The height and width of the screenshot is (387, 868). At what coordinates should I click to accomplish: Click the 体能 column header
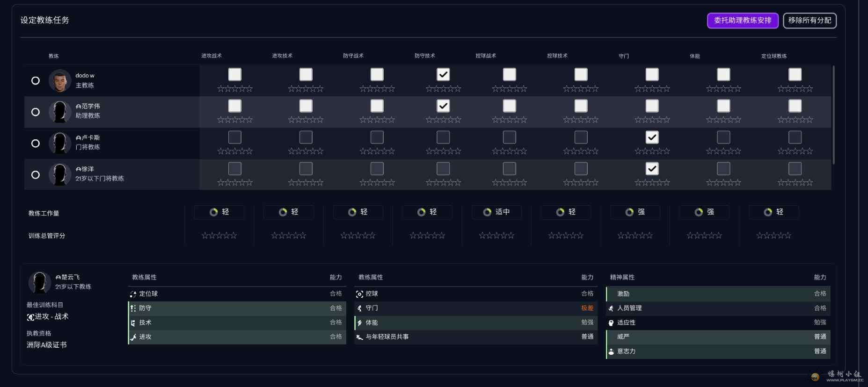click(x=694, y=56)
